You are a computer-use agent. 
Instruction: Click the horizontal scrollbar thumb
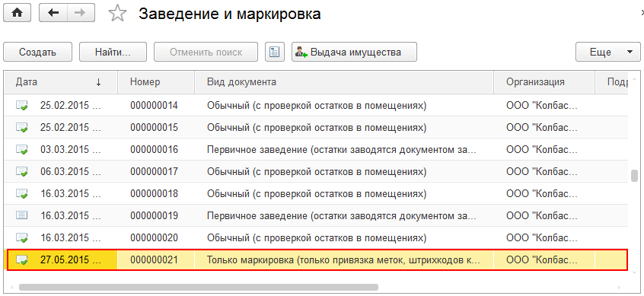tap(199, 287)
